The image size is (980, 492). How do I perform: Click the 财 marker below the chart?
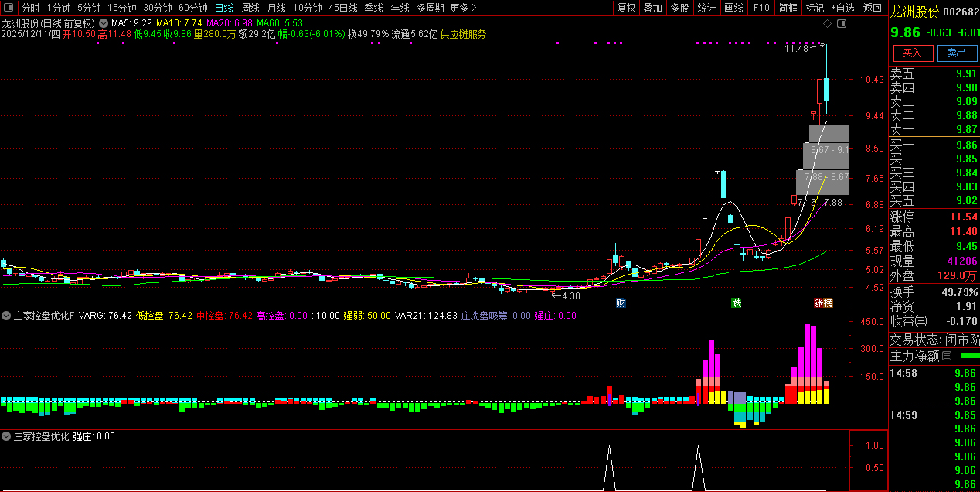coord(621,302)
